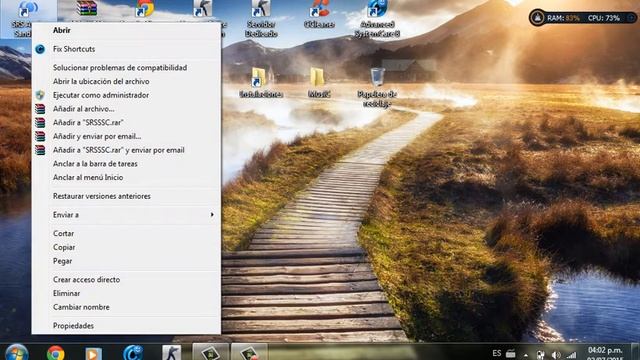The width and height of the screenshot is (640, 360).
Task: Open Propiedades from the context menu
Action: coord(126,326)
